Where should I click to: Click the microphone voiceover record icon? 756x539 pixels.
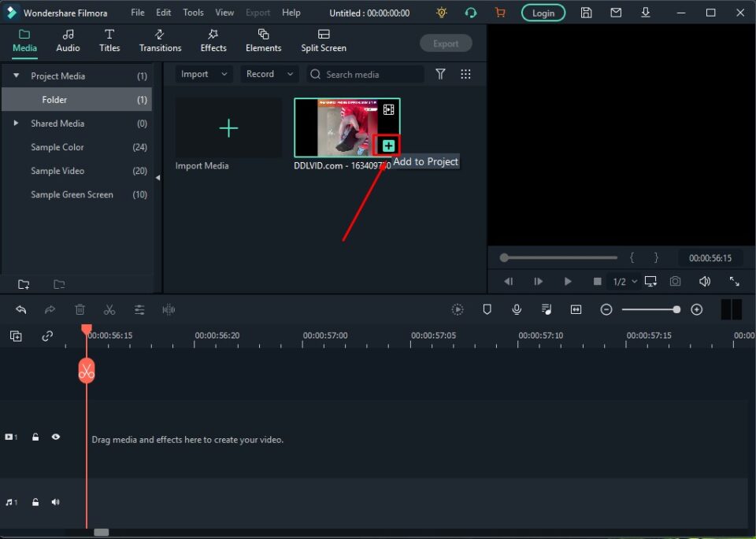[517, 310]
